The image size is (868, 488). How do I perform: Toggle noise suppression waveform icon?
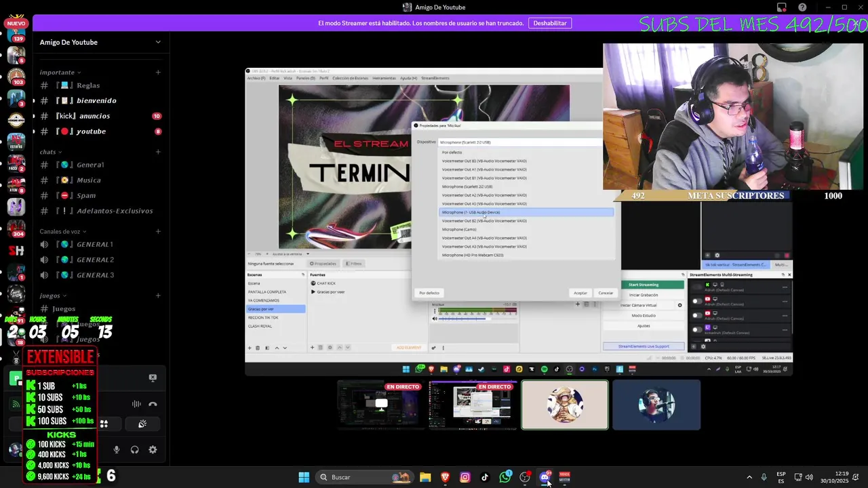[136, 404]
